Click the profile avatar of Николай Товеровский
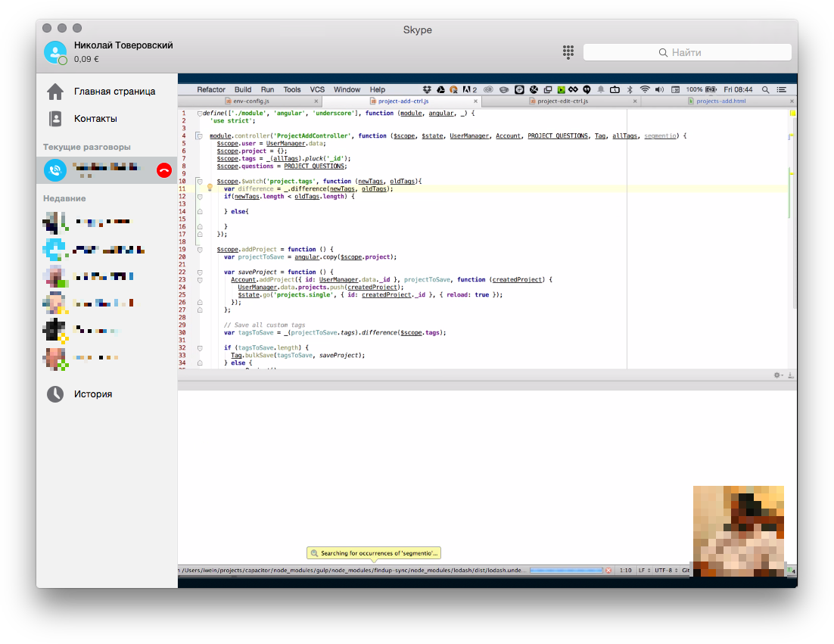This screenshot has width=834, height=644. tap(55, 52)
